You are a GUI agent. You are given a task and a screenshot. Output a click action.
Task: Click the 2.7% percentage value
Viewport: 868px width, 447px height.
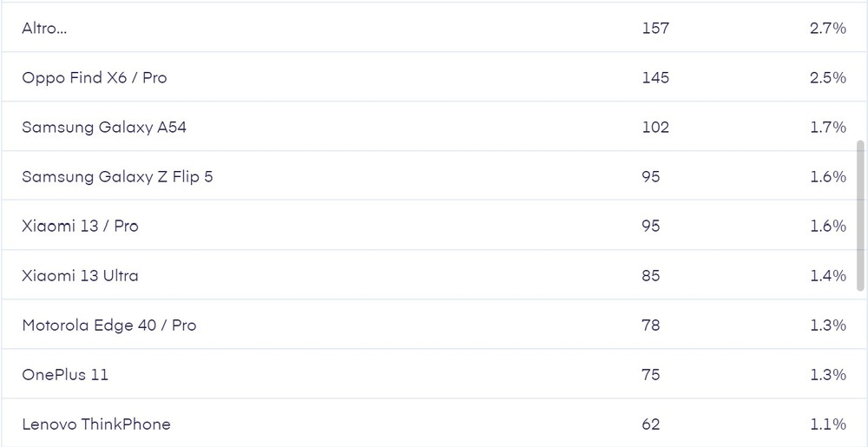(827, 29)
